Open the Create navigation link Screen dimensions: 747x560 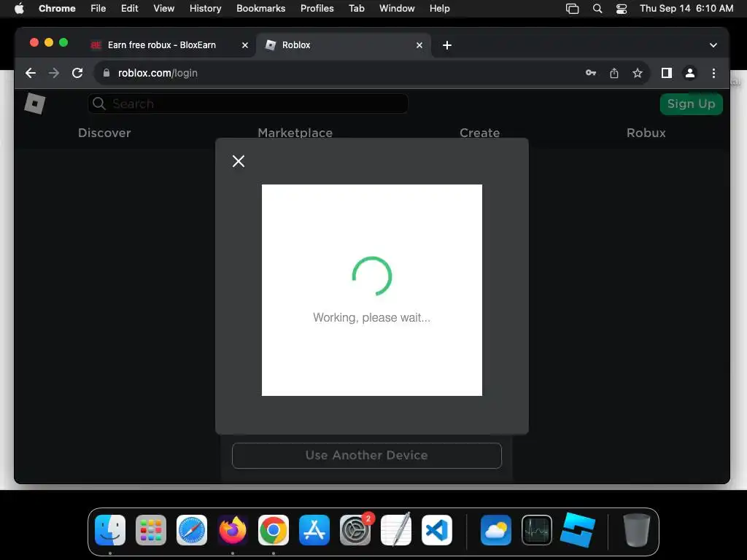479,133
